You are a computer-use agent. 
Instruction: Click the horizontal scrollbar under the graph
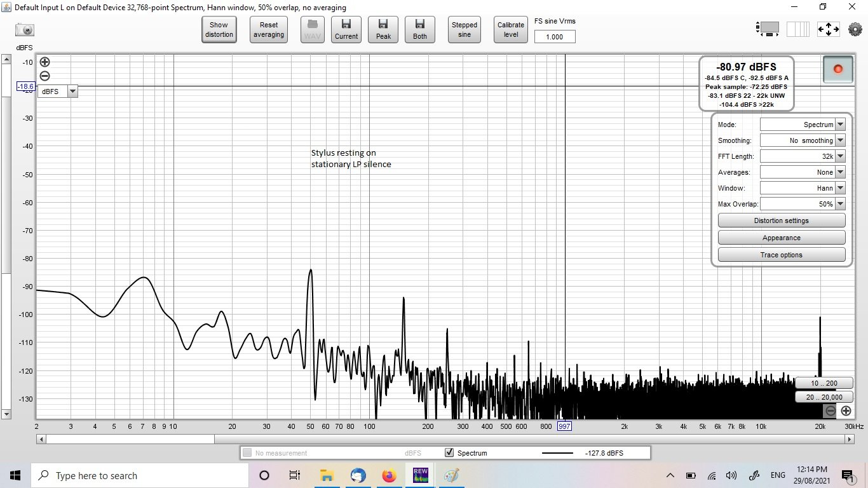tap(444, 439)
